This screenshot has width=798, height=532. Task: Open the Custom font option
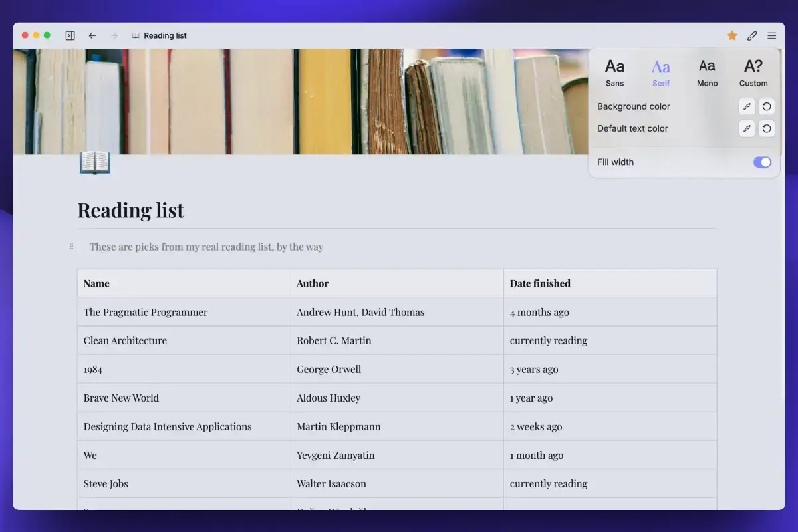pos(753,72)
